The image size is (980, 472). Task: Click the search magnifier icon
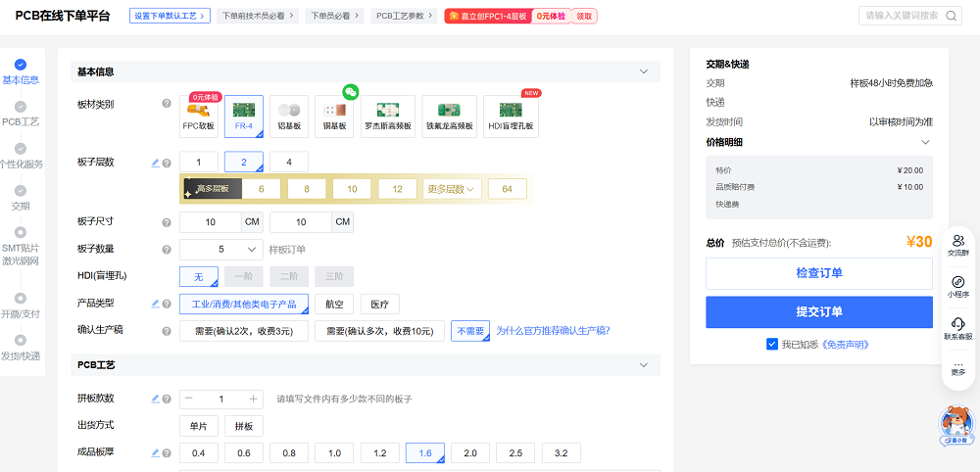point(951,16)
